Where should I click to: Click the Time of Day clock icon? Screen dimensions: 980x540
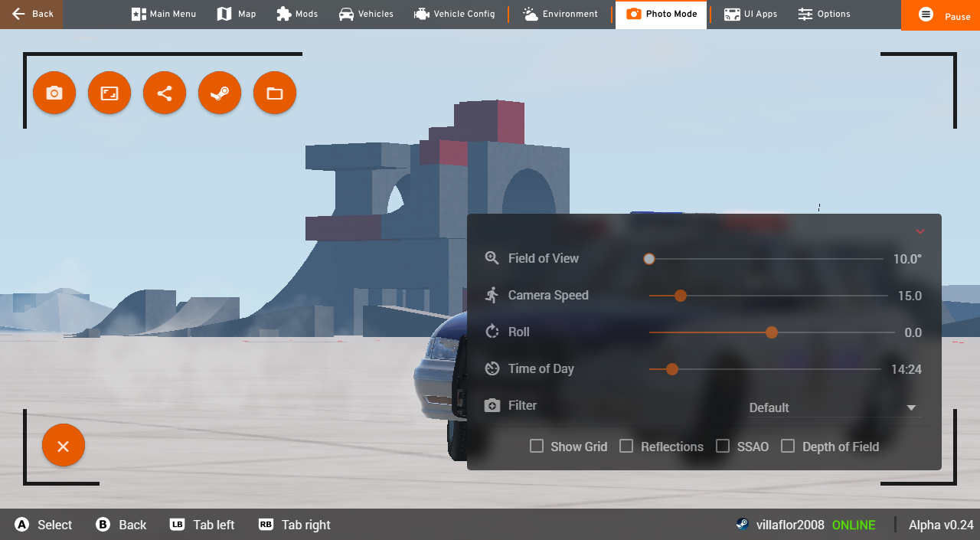pos(492,368)
